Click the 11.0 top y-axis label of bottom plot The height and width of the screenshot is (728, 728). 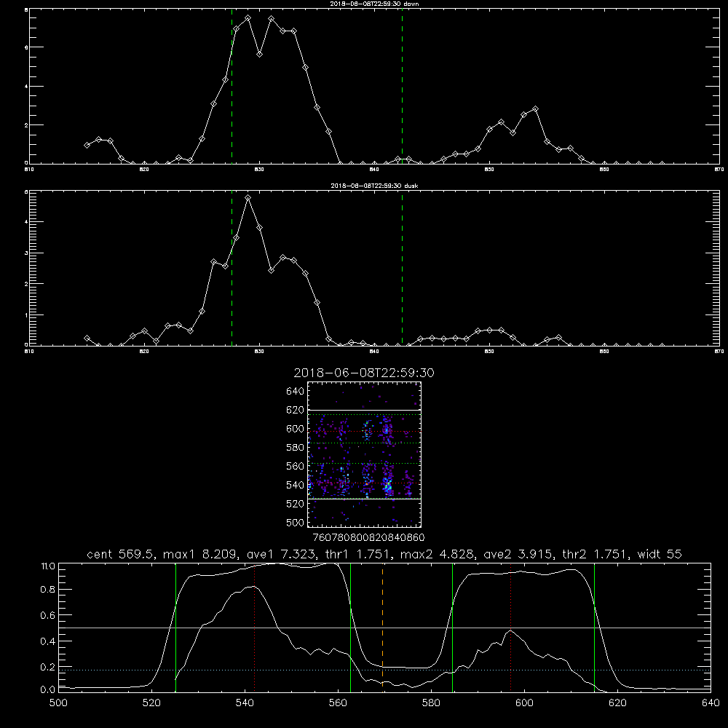click(48, 566)
